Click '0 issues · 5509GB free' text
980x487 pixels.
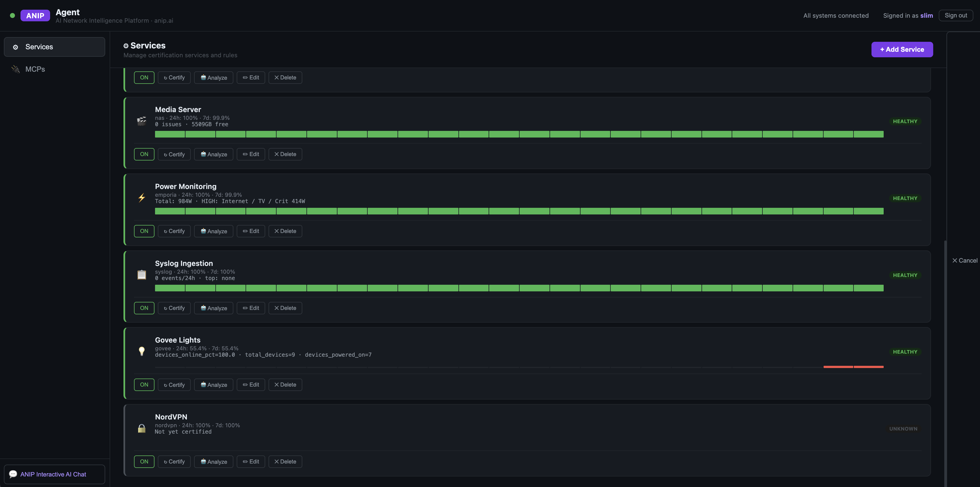point(191,124)
